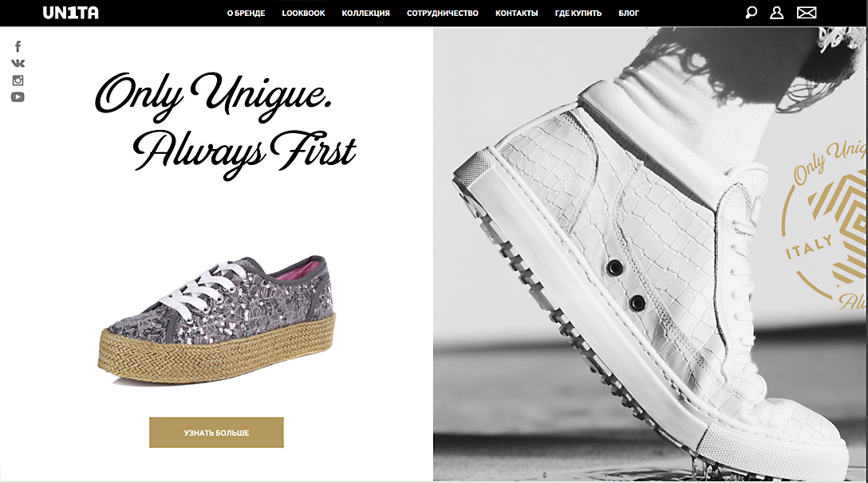
Task: Open the user account profile icon
Action: [x=777, y=13]
